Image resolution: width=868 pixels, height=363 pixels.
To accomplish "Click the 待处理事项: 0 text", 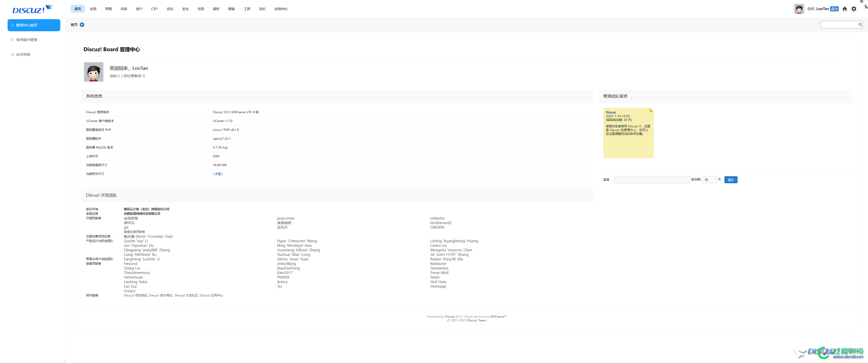I will point(134,76).
